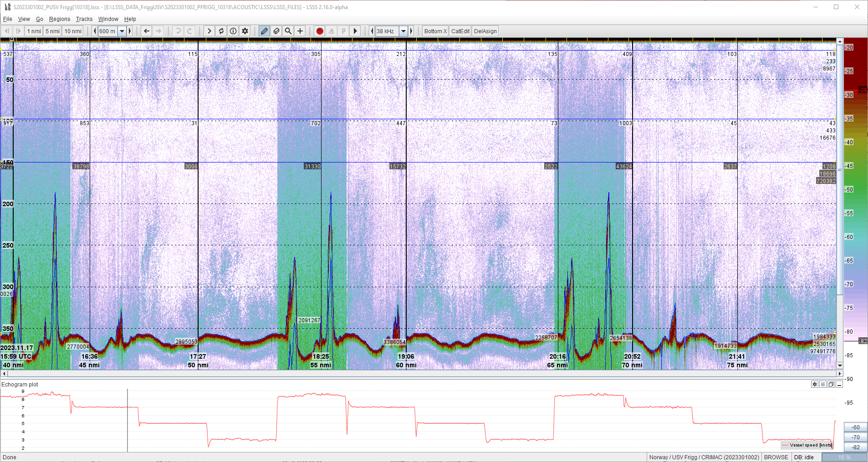
Task: Click the BROWSE status bar entry
Action: (776, 457)
